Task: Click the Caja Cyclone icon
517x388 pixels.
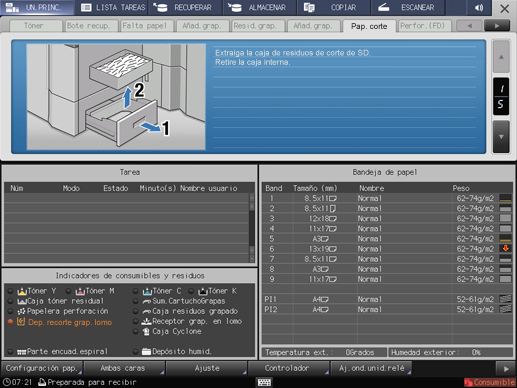Action: point(146,331)
